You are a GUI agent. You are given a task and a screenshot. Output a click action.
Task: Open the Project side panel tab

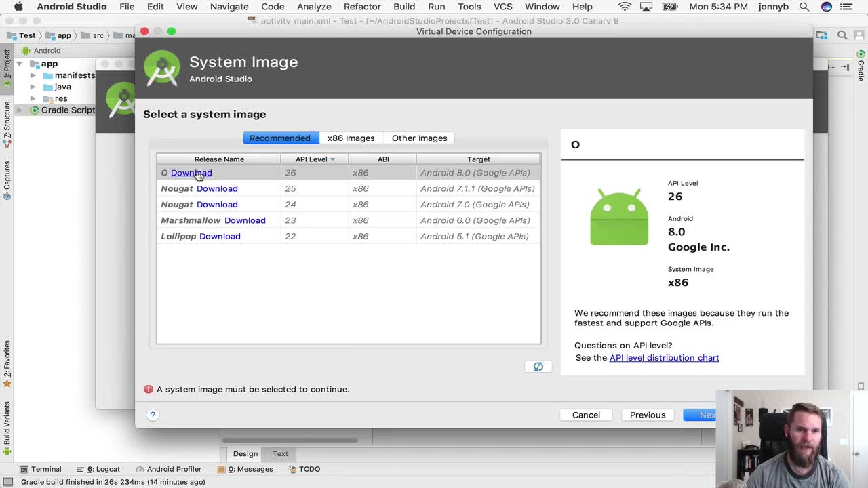(7, 69)
